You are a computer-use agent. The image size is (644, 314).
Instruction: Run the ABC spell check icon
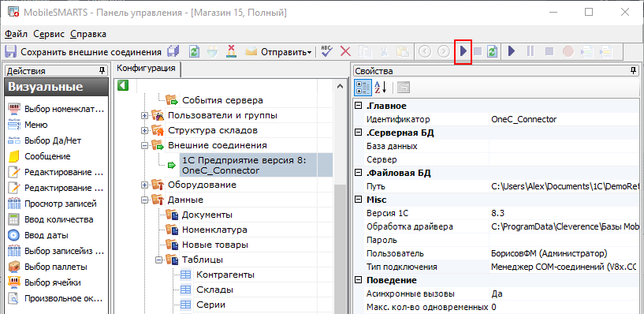point(327,52)
